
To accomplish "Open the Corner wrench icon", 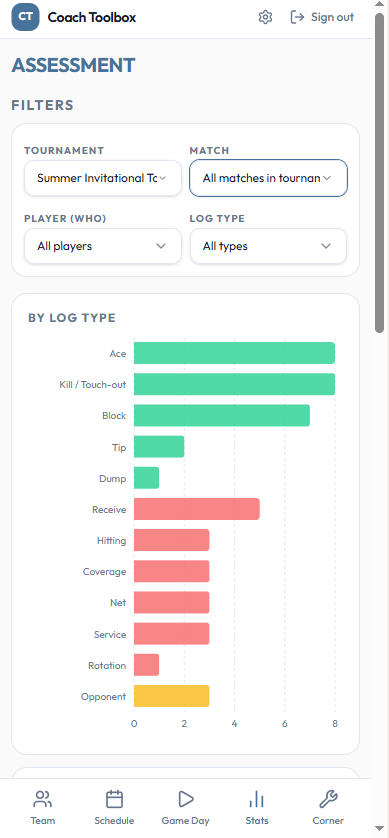I will point(328,800).
